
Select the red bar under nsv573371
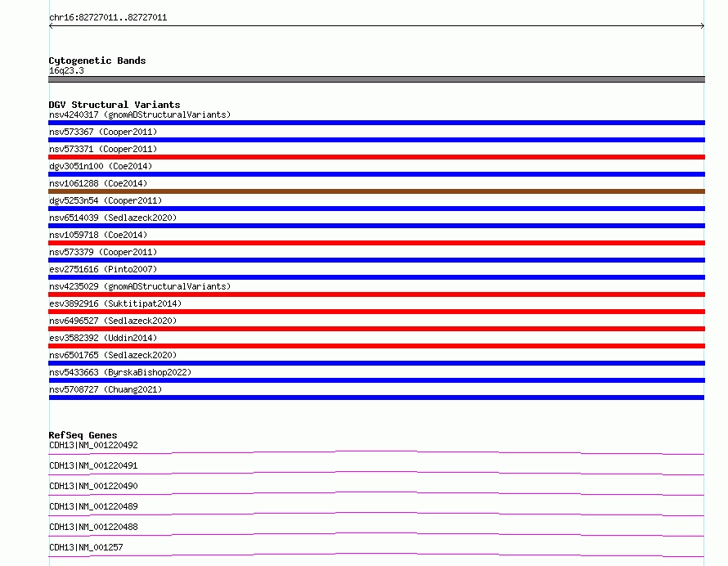[376, 157]
